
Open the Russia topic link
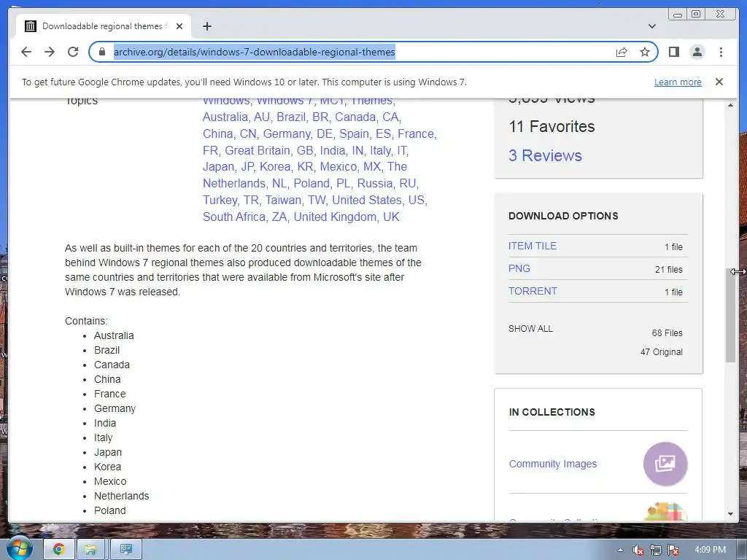[x=375, y=183]
